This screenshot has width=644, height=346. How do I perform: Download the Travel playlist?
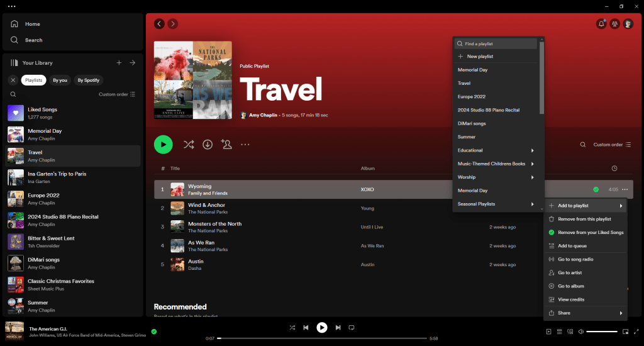[x=208, y=145]
